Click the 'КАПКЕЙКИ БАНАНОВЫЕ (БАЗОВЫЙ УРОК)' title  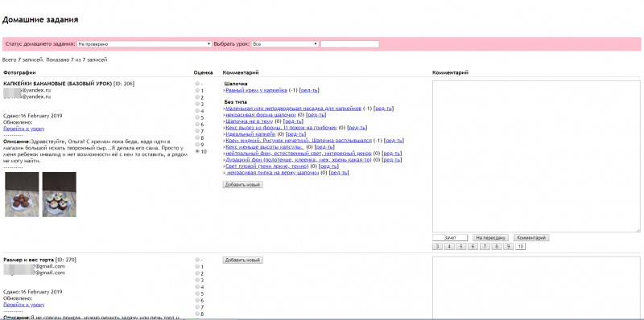coord(57,84)
